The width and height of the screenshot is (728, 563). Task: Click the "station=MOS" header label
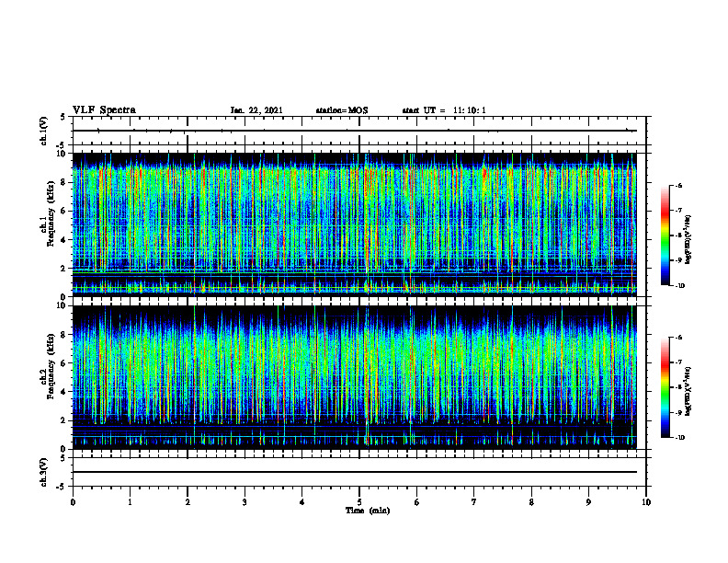(342, 110)
